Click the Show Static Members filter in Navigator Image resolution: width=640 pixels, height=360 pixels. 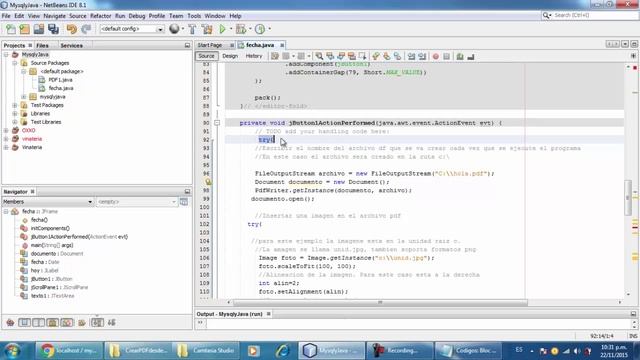(38, 322)
